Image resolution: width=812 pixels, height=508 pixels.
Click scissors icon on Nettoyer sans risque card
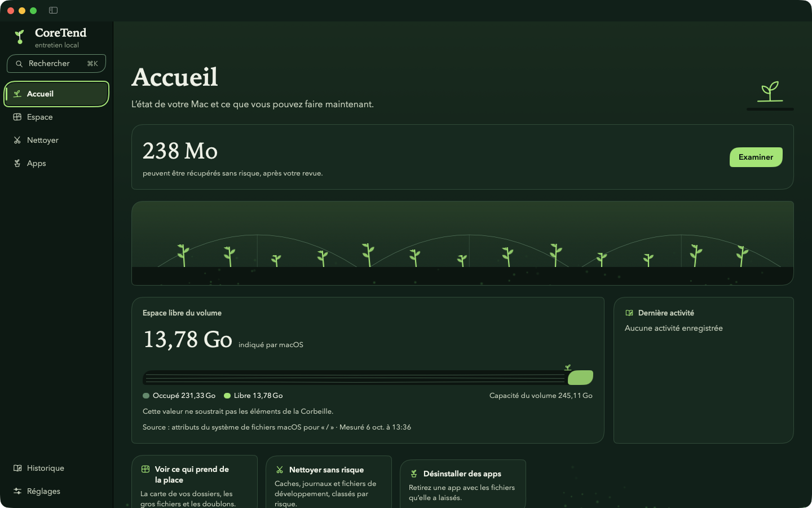coord(280,470)
